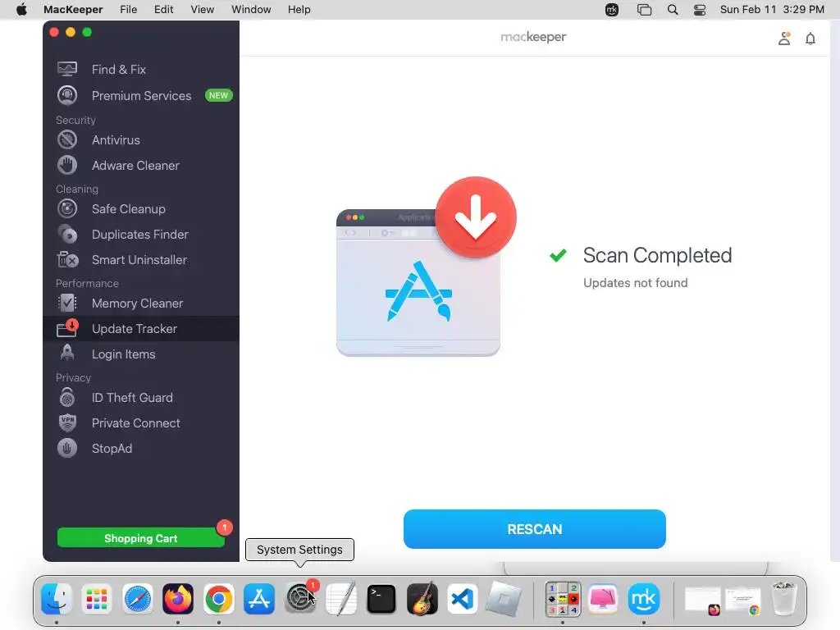Open the account profile icon
The height and width of the screenshot is (630, 840).
(784, 38)
